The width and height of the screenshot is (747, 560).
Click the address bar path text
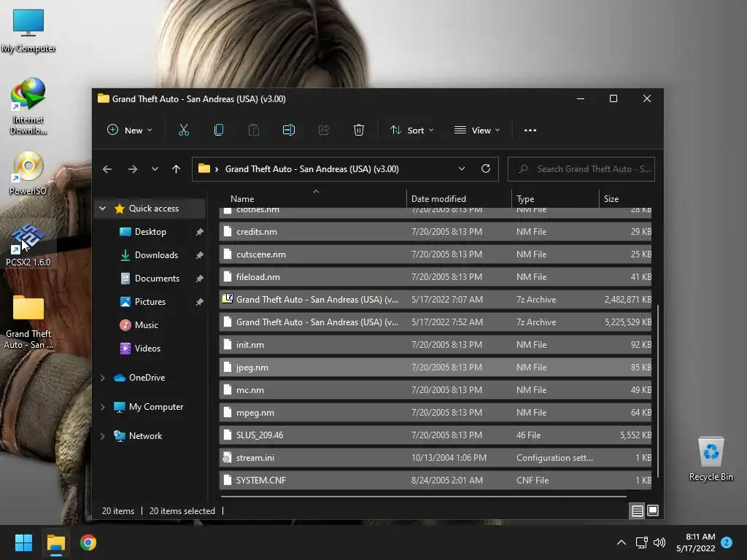click(312, 169)
